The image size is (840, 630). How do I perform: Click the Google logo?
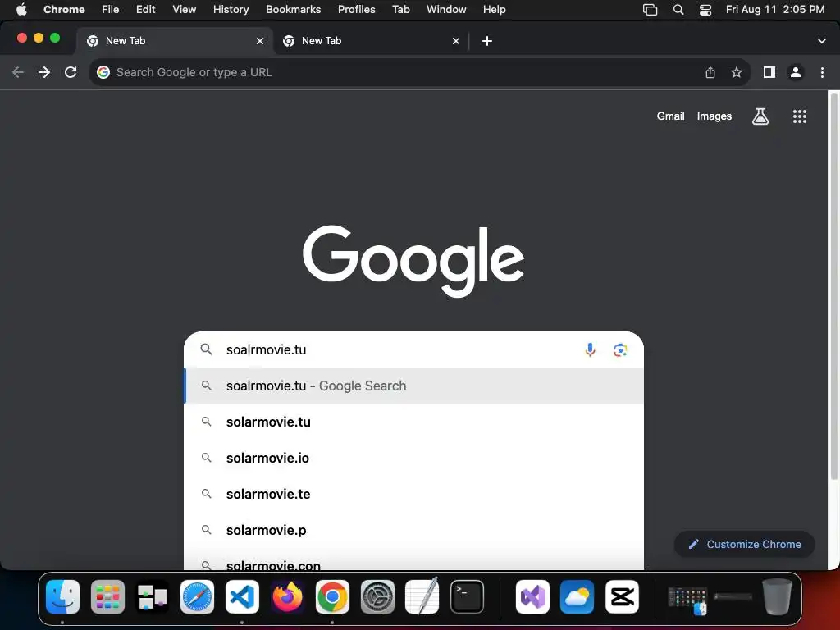tap(413, 260)
